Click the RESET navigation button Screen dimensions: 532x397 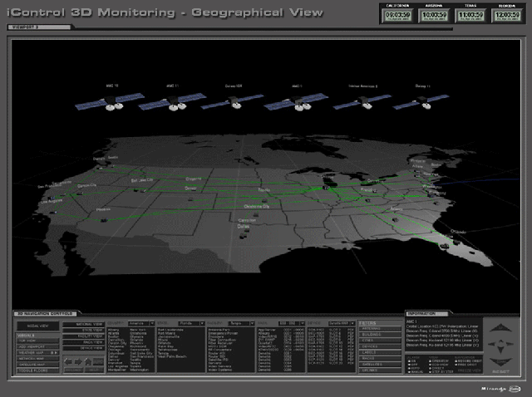500,372
